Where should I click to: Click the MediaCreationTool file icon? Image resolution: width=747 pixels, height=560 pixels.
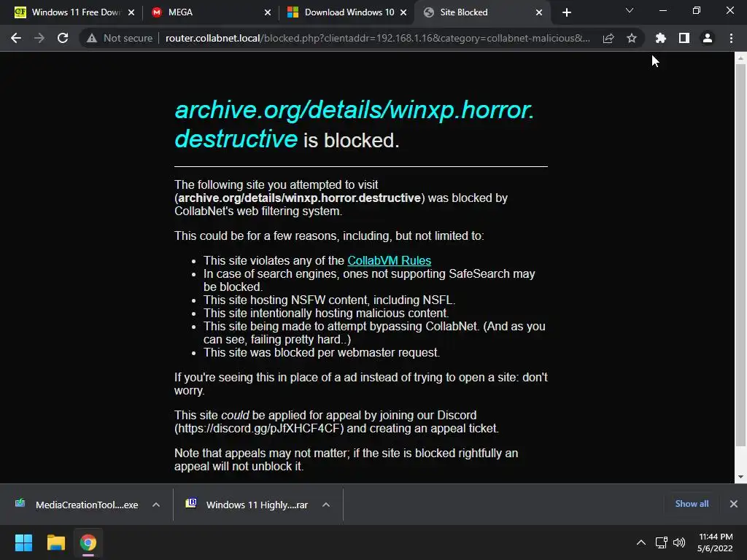point(20,503)
